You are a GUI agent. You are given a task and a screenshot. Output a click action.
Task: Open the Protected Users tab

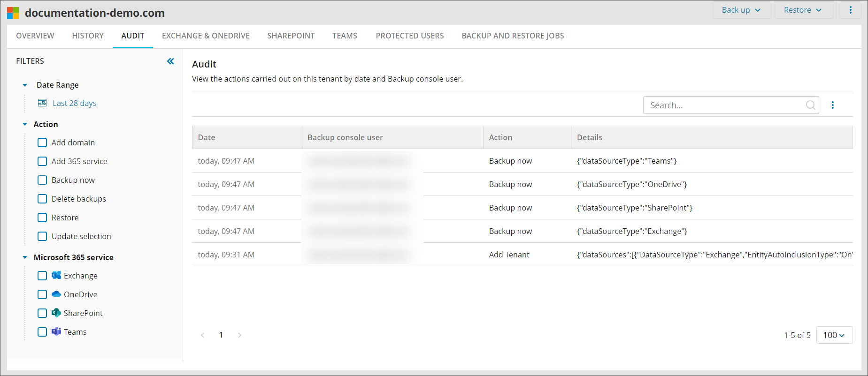pyautogui.click(x=409, y=36)
